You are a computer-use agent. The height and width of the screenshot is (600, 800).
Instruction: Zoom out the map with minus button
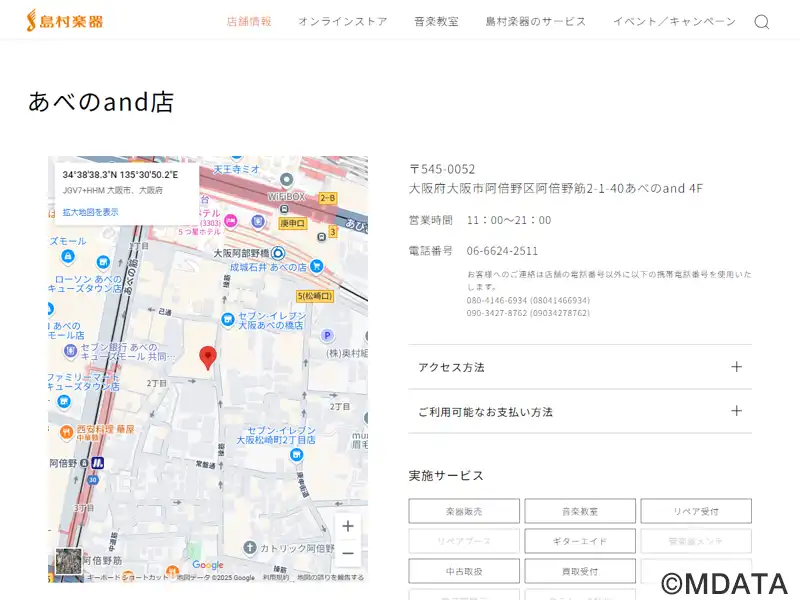pyautogui.click(x=348, y=553)
